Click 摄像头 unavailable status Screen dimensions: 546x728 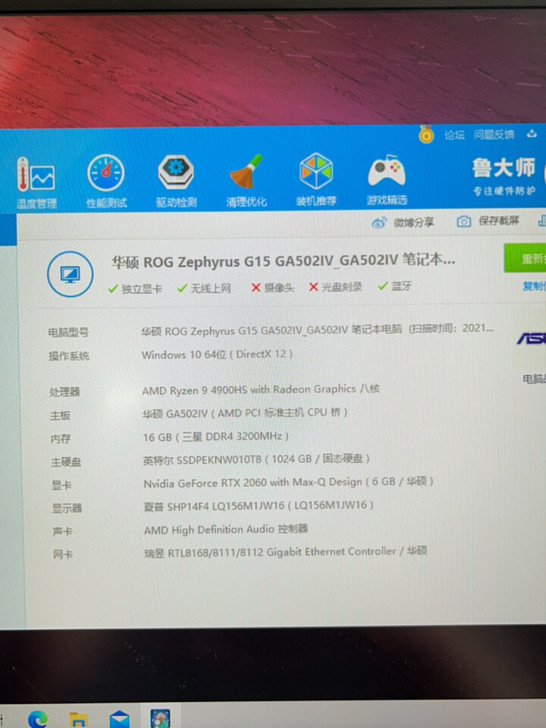(x=273, y=288)
